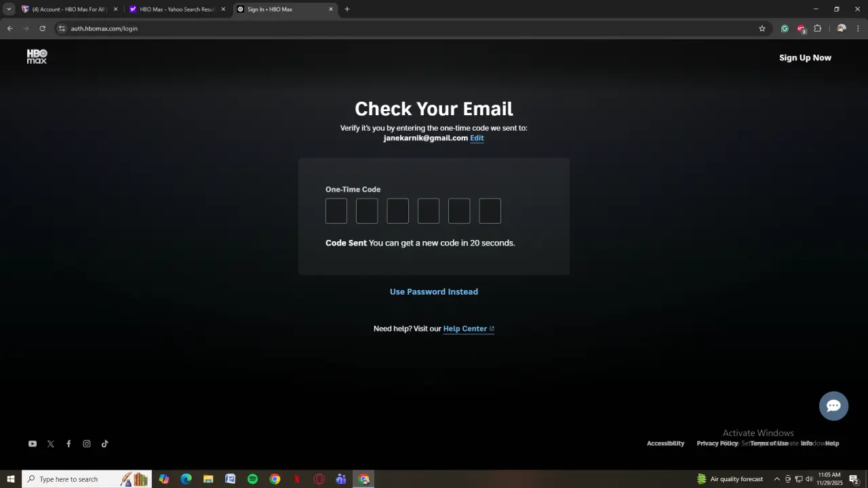Click the HBO Max logo
This screenshot has height=488, width=868.
[37, 57]
